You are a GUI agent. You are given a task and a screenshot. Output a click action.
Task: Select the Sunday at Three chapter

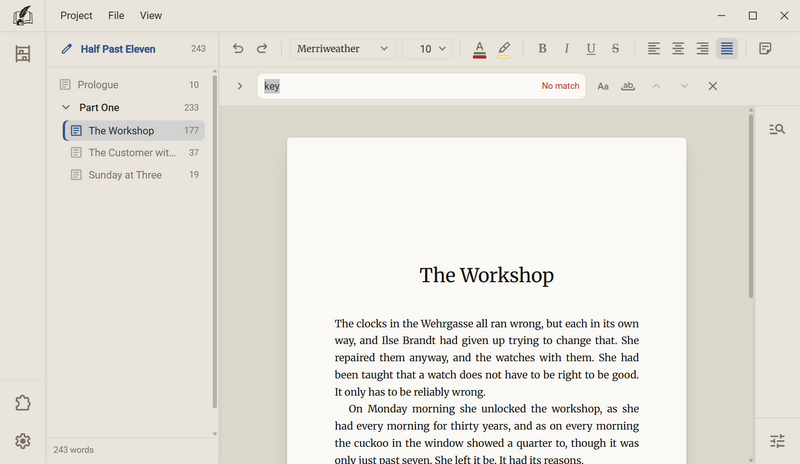134,175
